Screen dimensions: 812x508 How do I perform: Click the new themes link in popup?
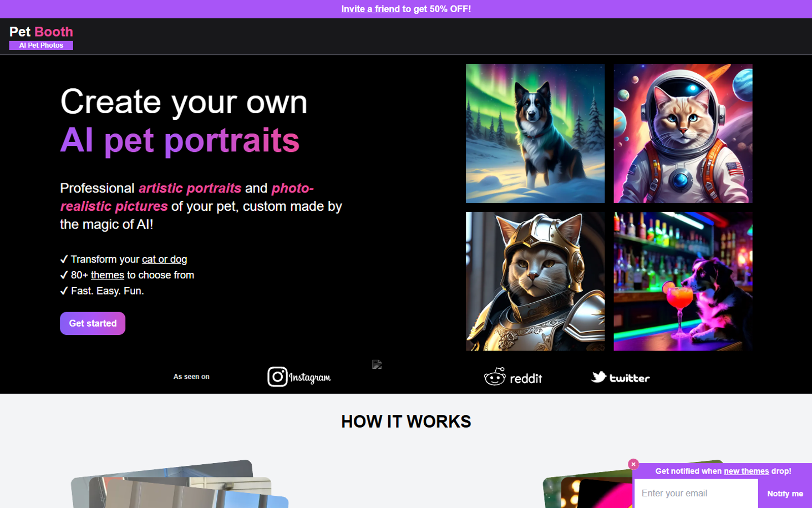(x=746, y=471)
